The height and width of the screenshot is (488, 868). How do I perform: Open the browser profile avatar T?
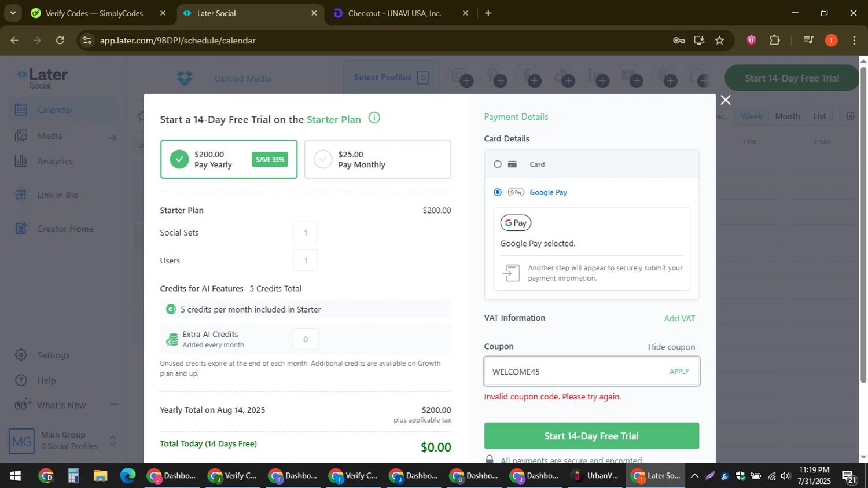point(831,41)
